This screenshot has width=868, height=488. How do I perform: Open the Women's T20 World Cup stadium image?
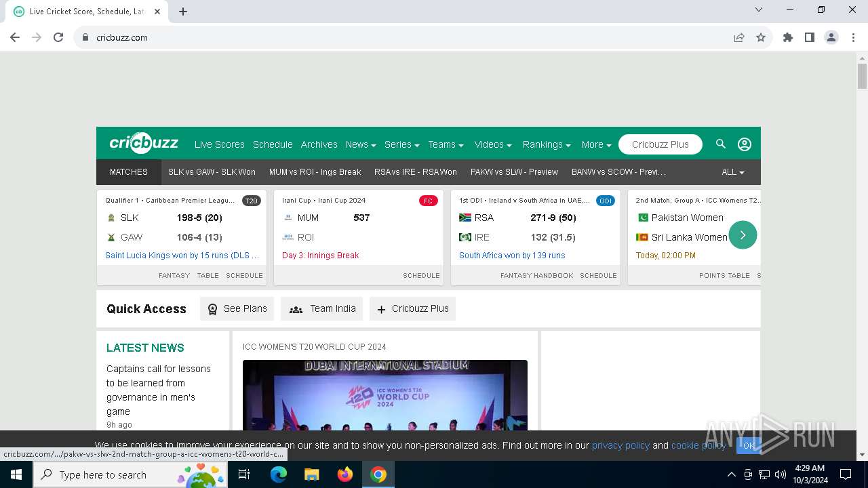(x=385, y=395)
